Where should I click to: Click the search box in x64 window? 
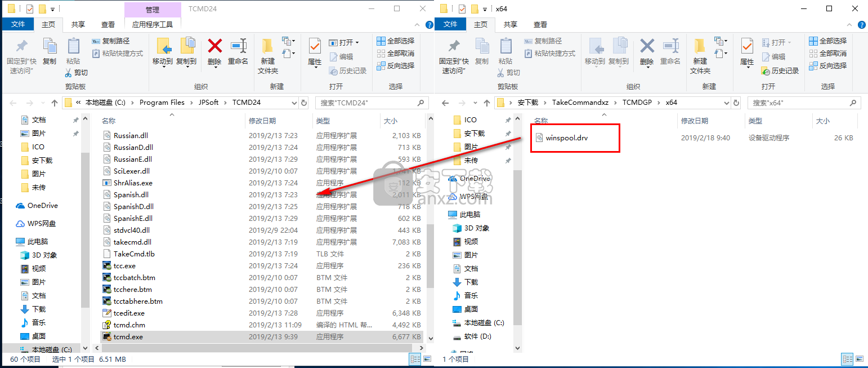point(804,103)
